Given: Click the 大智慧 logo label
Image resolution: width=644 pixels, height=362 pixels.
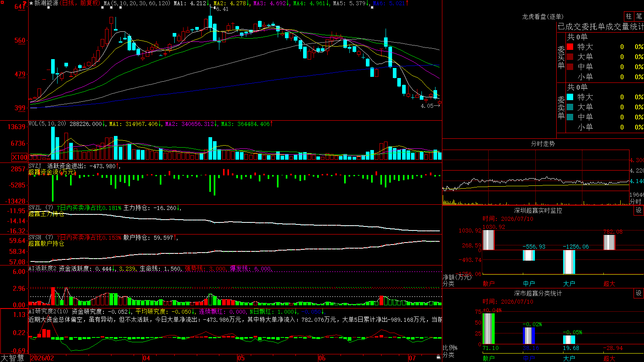Looking at the screenshot, I should (12, 358).
